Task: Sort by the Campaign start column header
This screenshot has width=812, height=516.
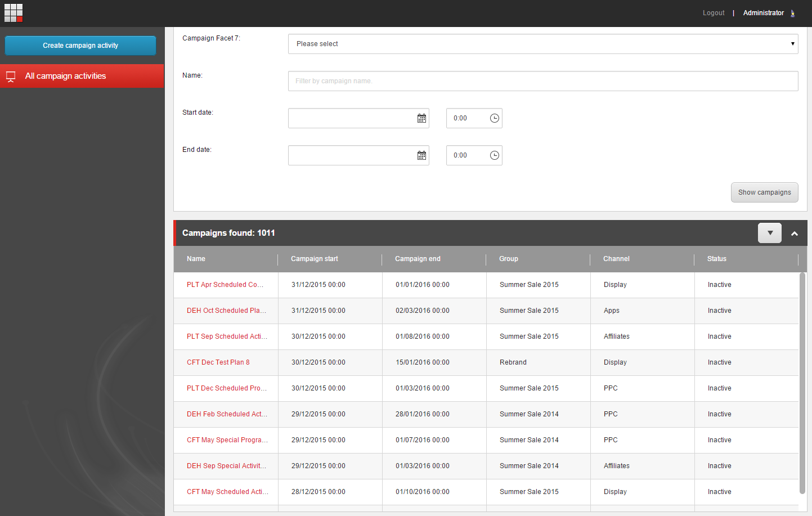Action: (x=314, y=259)
